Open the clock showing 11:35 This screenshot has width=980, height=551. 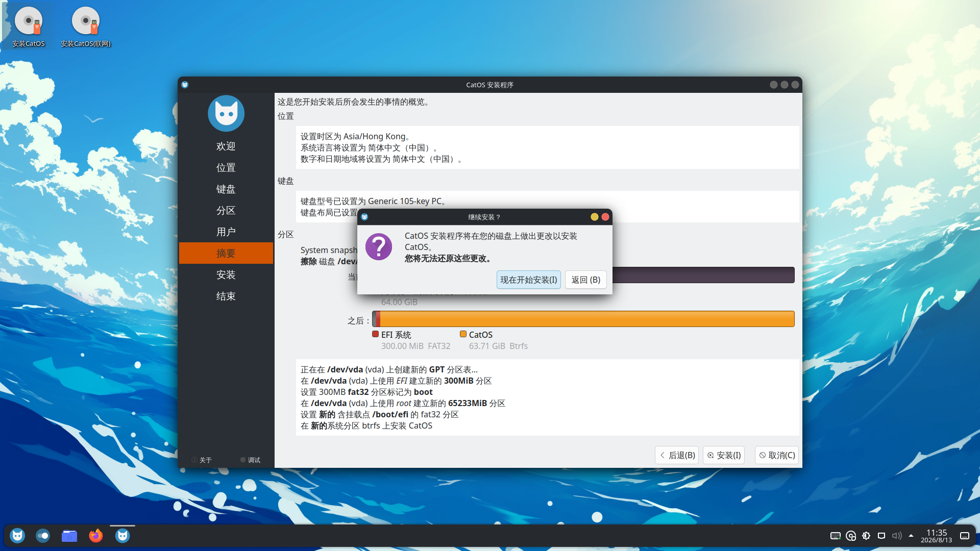pyautogui.click(x=937, y=536)
